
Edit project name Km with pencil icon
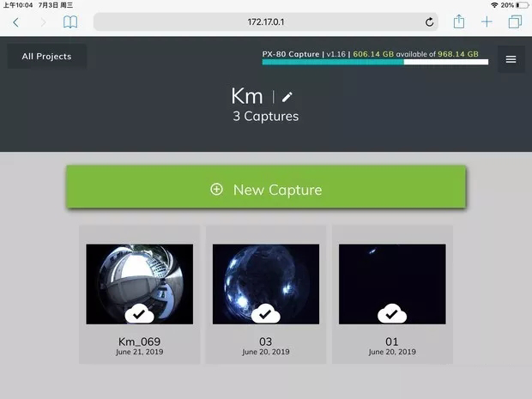[x=287, y=97]
